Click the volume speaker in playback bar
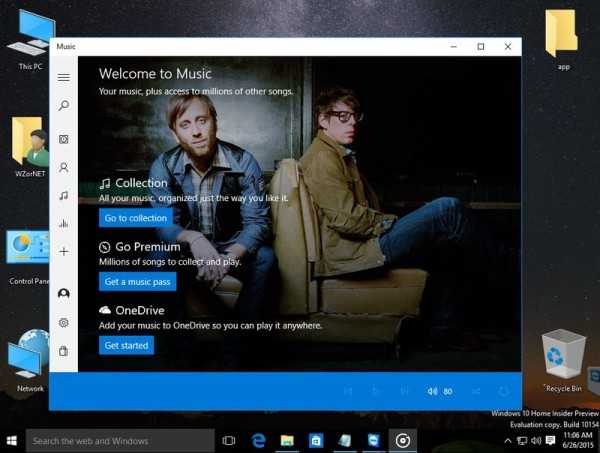Image resolution: width=600 pixels, height=453 pixels. 432,391
